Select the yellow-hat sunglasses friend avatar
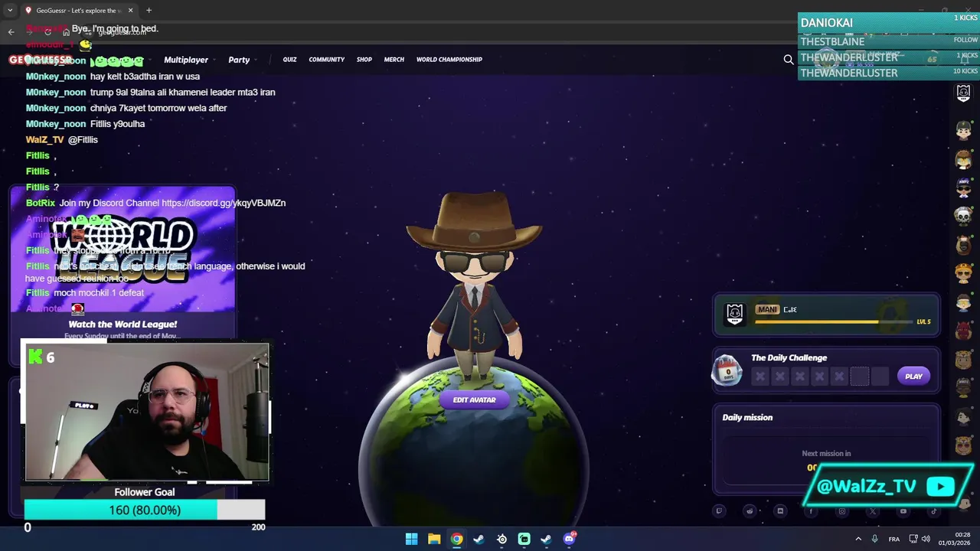 [963, 274]
